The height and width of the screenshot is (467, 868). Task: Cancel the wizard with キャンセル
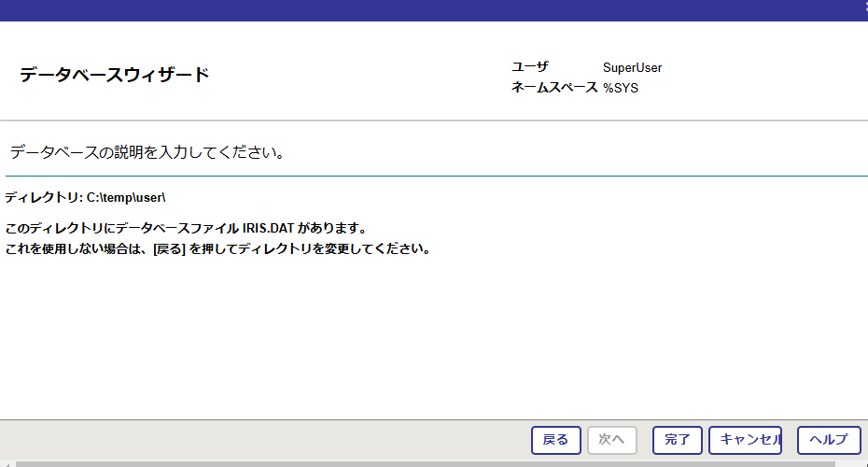click(x=745, y=440)
